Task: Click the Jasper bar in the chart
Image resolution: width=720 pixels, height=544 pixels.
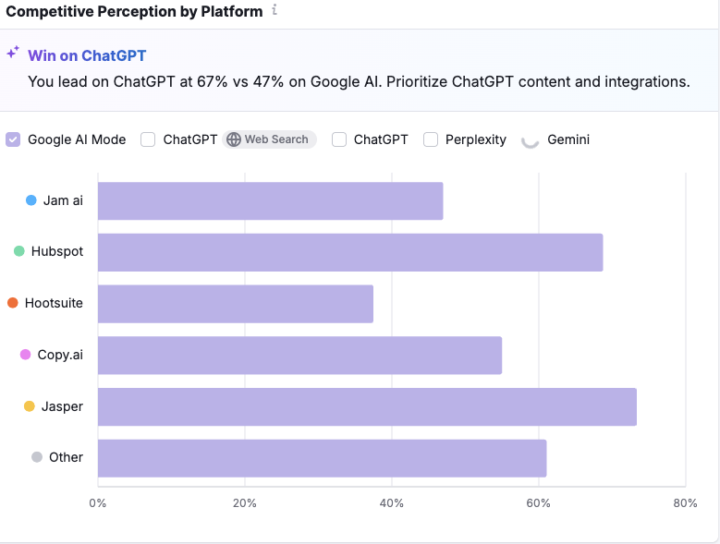Action: tap(366, 407)
